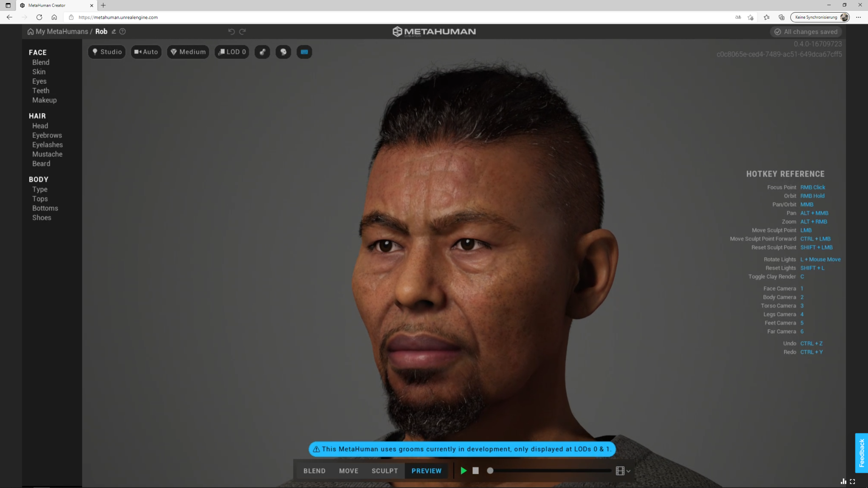Viewport: 868px width, 488px height.
Task: Close the MetaHuman Creator tab
Action: 92,6
